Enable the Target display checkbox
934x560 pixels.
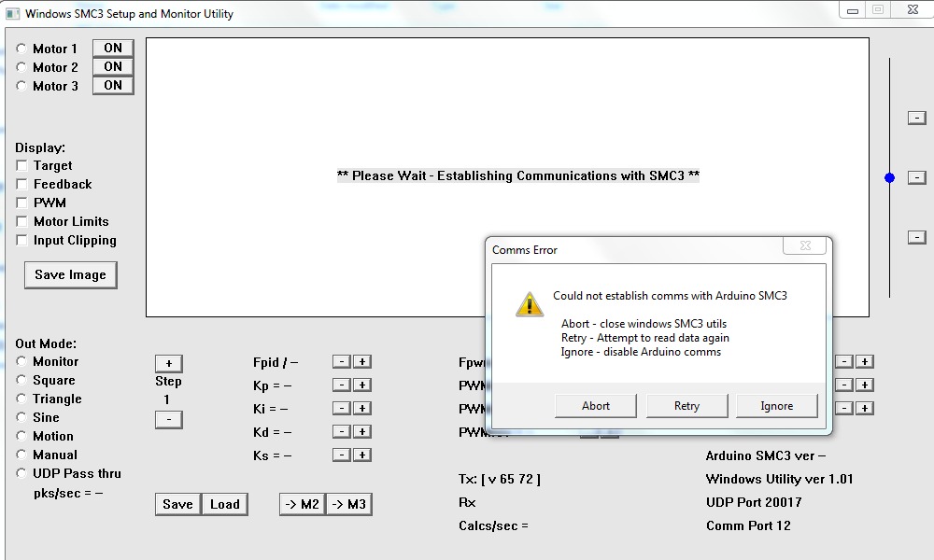22,165
